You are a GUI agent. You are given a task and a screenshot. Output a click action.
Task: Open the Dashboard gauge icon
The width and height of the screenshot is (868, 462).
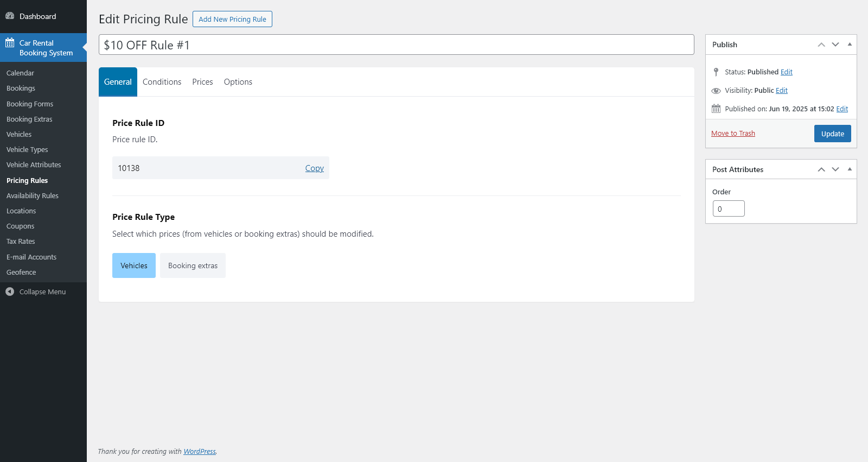click(10, 16)
